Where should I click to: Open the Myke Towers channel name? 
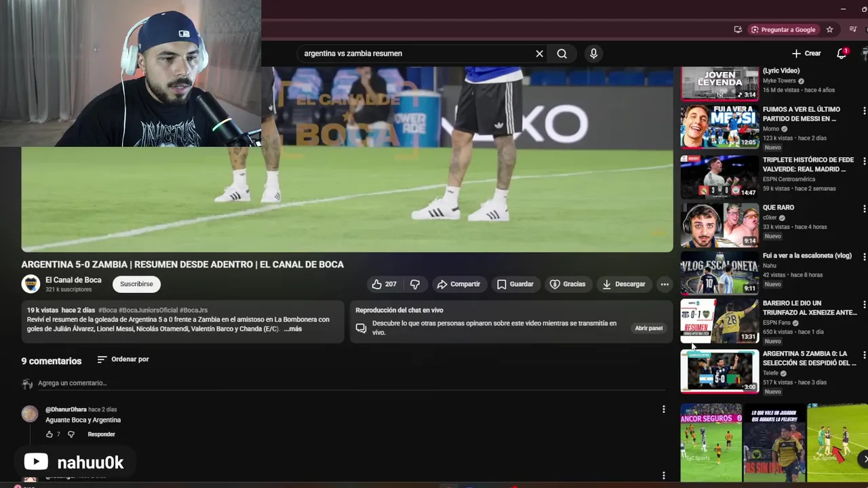779,81
